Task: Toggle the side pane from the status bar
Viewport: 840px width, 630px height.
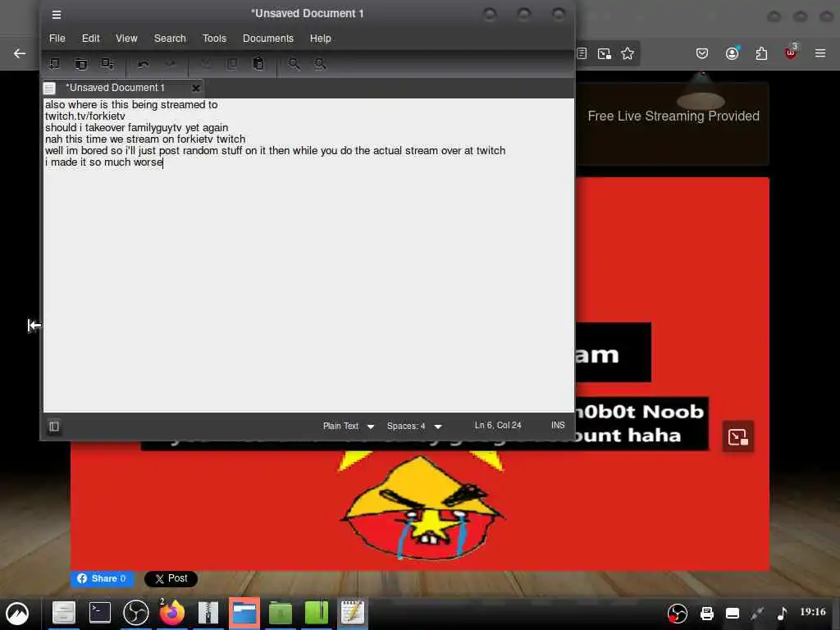Action: point(54,427)
